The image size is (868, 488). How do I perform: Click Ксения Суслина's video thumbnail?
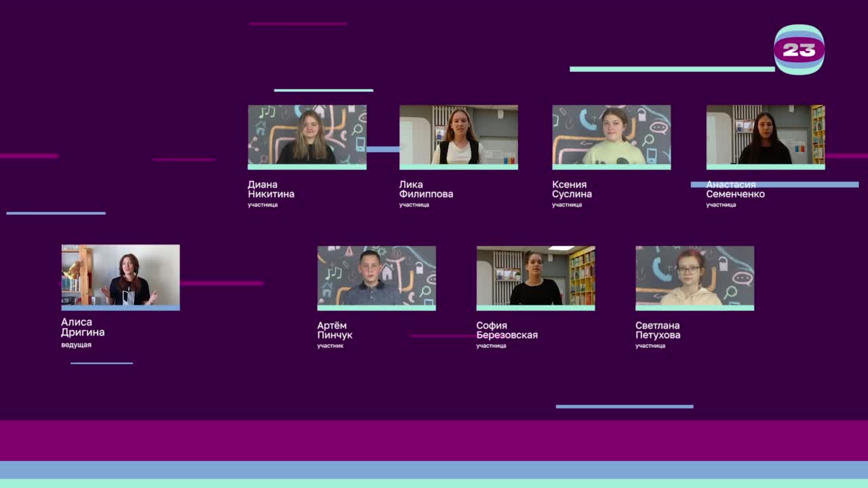point(611,135)
